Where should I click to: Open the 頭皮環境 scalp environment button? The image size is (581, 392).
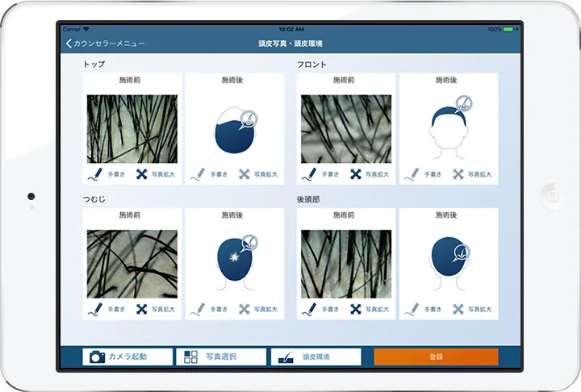point(316,357)
